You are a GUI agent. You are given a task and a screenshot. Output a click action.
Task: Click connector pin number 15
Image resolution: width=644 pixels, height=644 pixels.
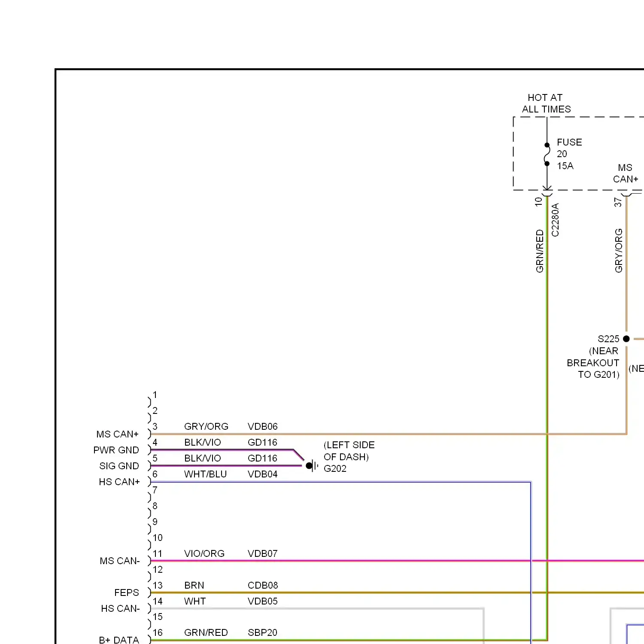158,617
